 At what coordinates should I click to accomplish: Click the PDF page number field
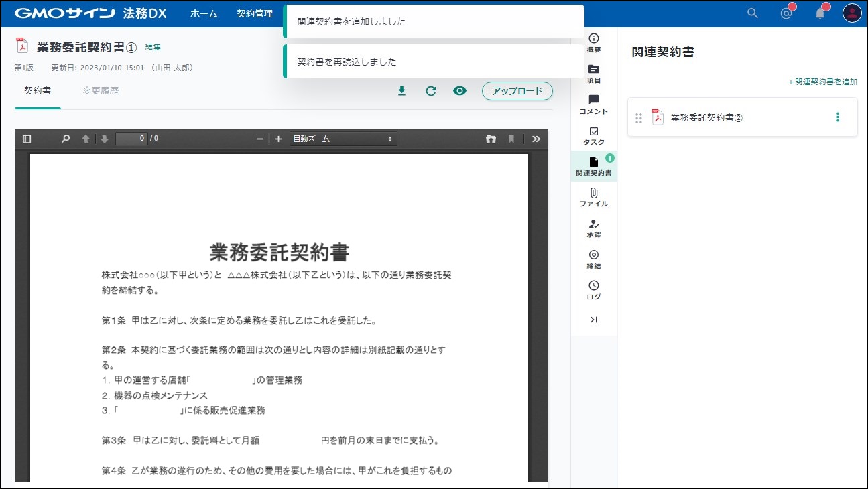tap(131, 139)
